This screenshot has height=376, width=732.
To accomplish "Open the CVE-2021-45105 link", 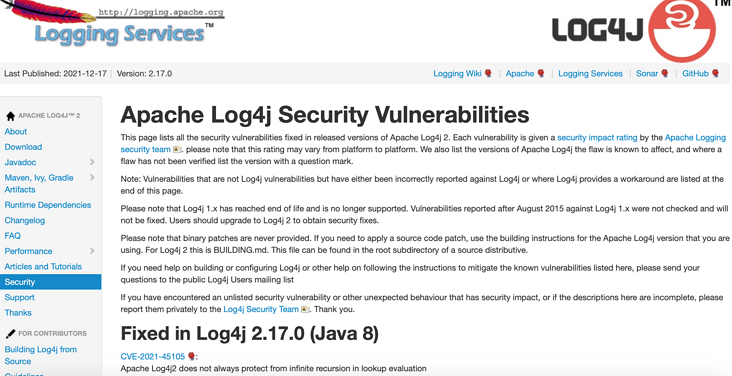I will coord(153,356).
